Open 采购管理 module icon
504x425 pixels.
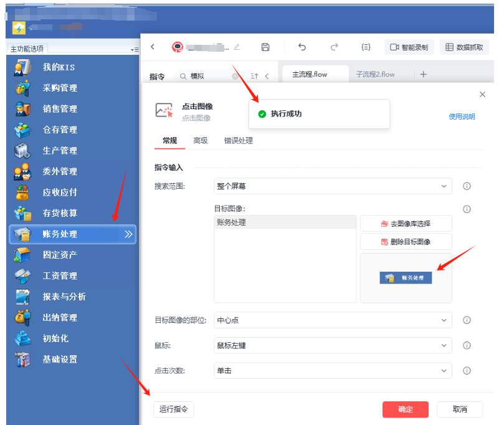click(22, 88)
